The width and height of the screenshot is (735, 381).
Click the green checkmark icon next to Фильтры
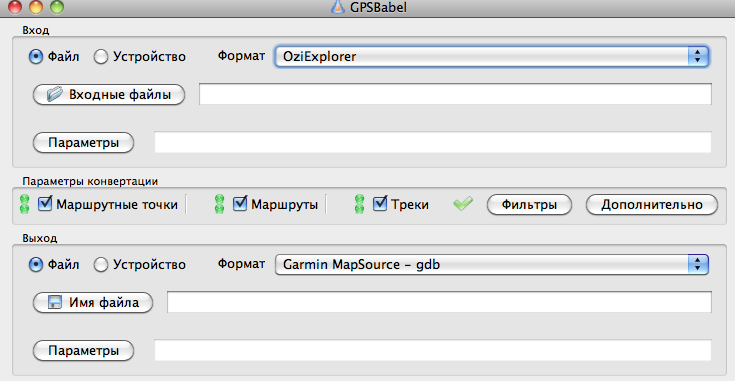(x=463, y=203)
